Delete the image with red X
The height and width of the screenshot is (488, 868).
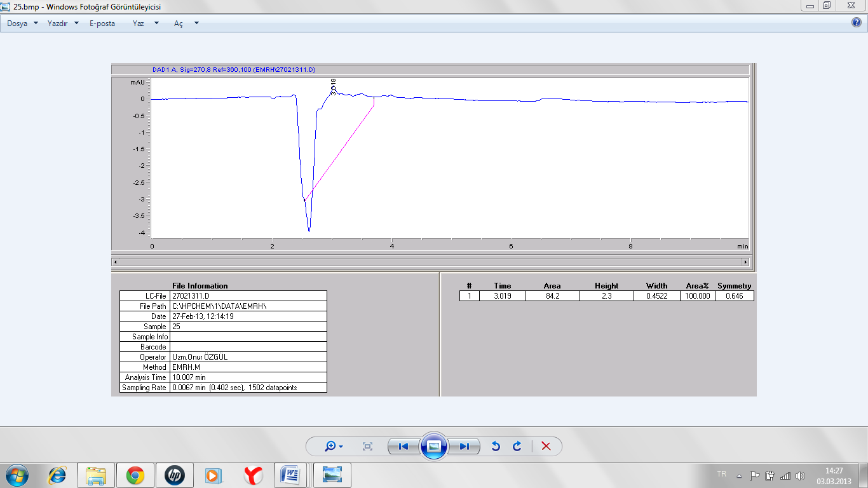click(546, 447)
